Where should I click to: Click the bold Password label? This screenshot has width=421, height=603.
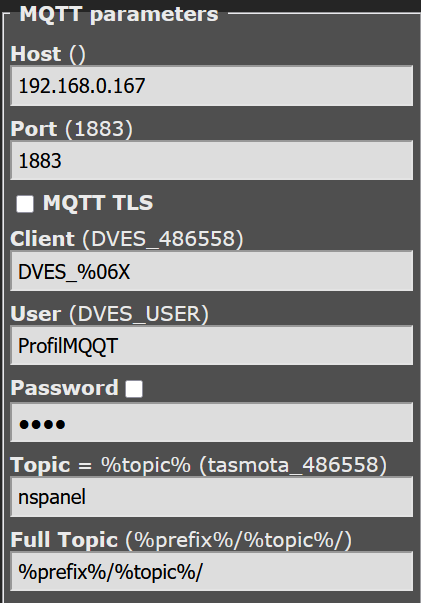click(64, 388)
